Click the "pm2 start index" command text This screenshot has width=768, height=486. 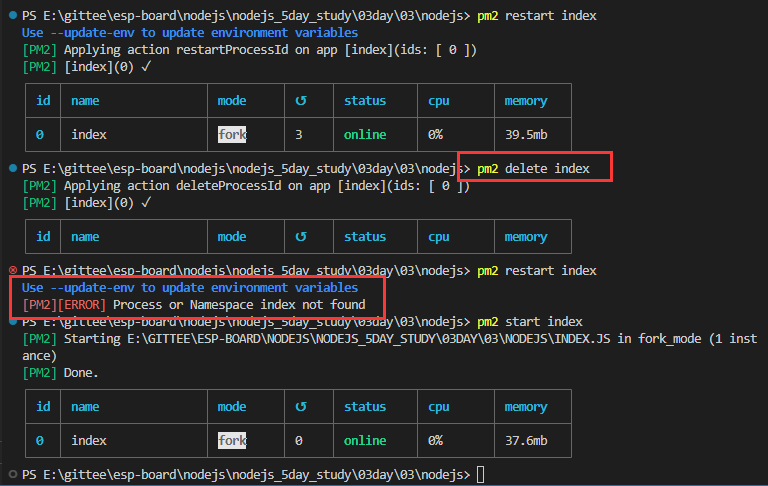pyautogui.click(x=530, y=322)
